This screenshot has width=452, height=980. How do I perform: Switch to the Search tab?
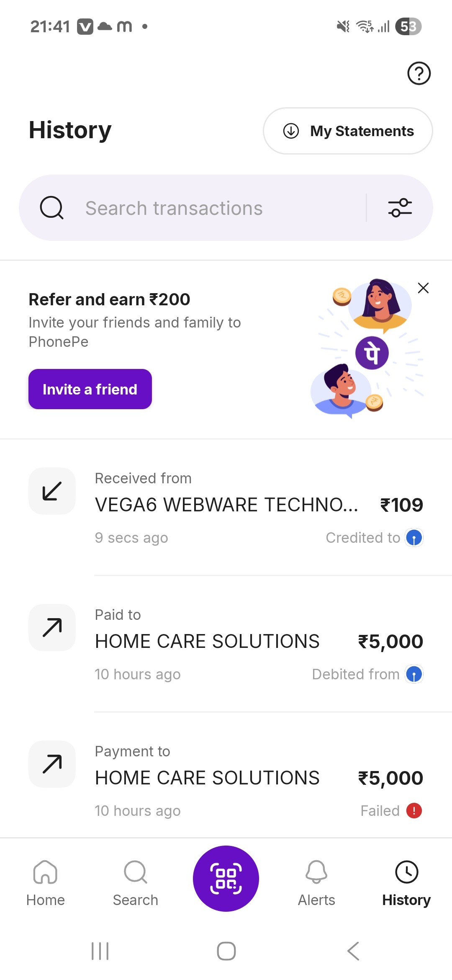(136, 882)
